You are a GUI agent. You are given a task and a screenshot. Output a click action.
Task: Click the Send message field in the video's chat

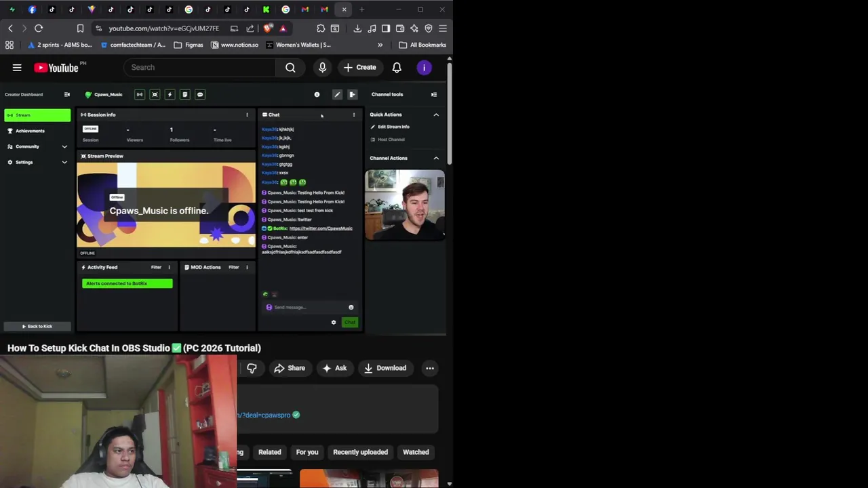tap(309, 308)
